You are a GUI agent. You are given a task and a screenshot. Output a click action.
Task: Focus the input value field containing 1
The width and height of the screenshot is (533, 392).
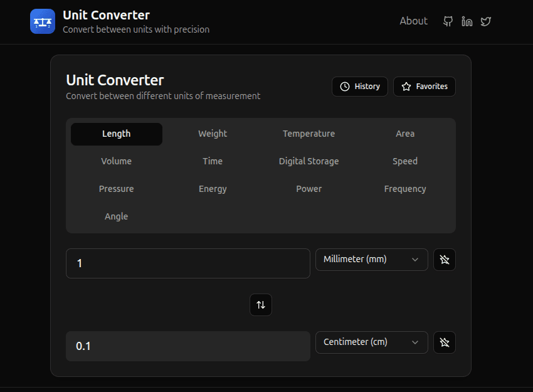point(188,263)
